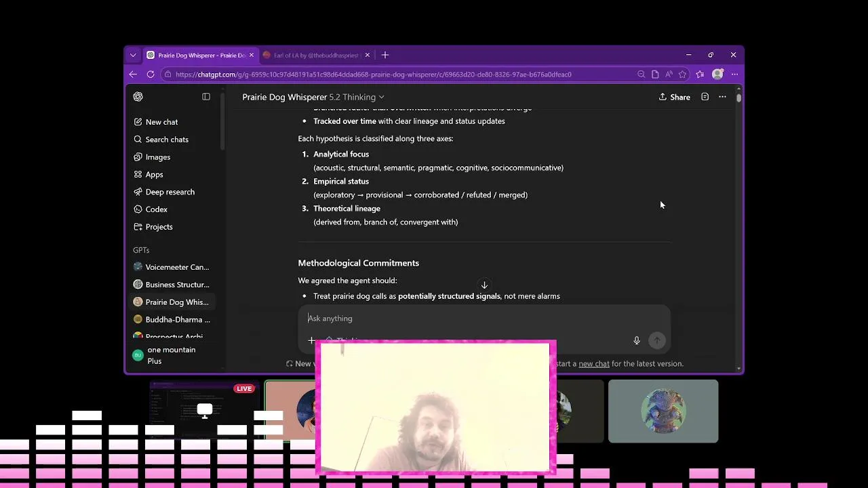Open the conversation options three-dot menu
The image size is (868, 488).
(722, 97)
